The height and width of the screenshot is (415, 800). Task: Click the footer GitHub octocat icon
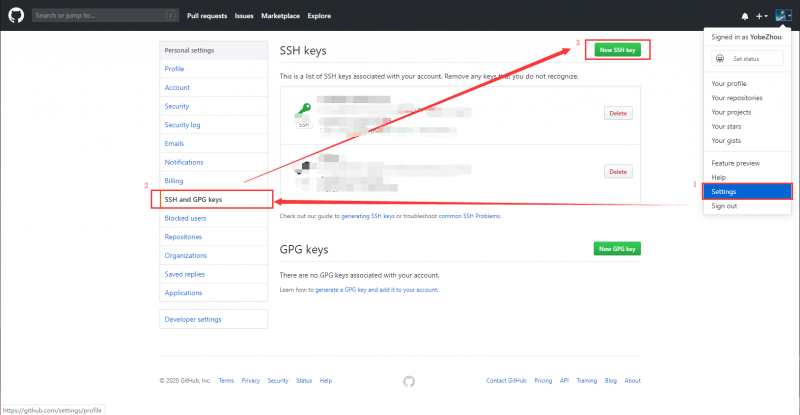[409, 381]
